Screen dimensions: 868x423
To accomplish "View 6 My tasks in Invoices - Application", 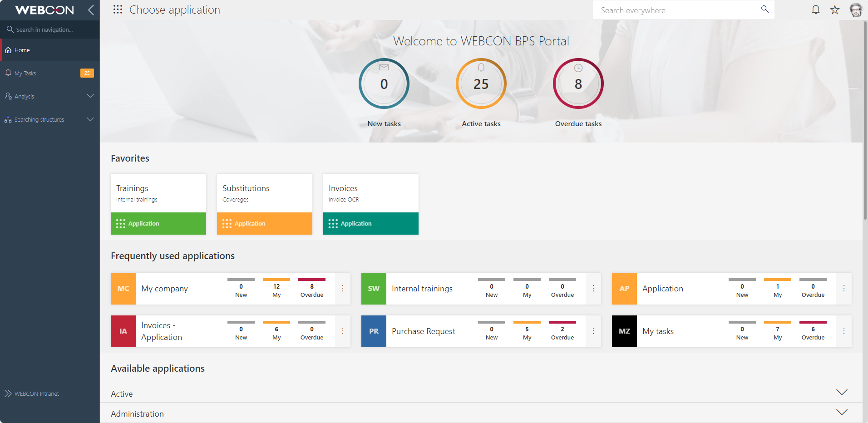I will [276, 331].
